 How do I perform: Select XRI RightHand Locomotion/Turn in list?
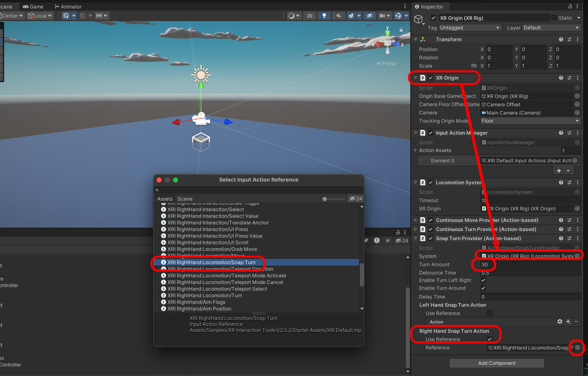205,295
